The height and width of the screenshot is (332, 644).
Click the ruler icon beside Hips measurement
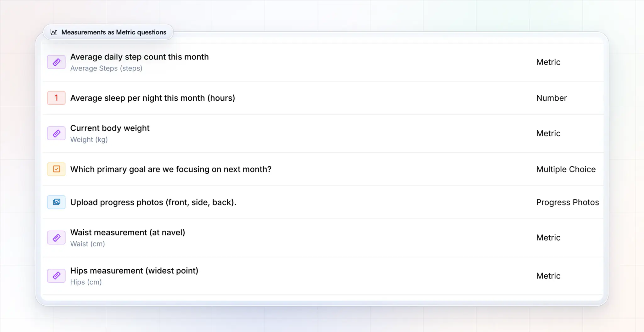coord(56,276)
